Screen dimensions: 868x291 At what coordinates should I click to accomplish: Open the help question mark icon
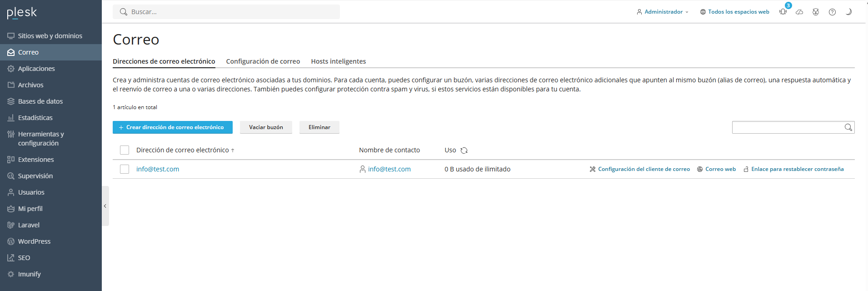tap(832, 12)
